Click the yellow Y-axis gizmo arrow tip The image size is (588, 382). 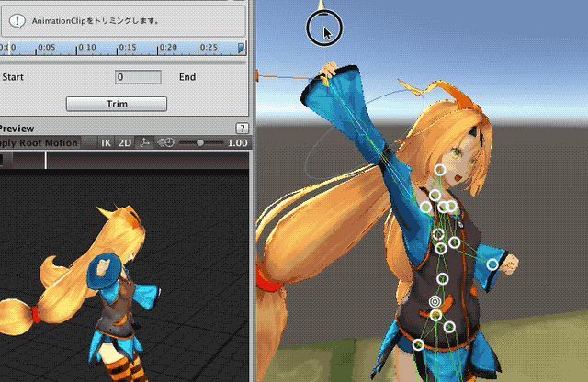(x=322, y=5)
